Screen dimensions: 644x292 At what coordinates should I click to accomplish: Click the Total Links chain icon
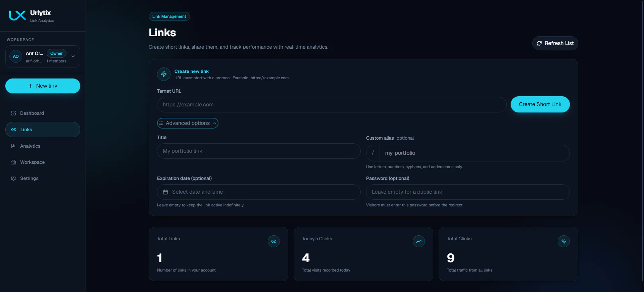pos(274,241)
